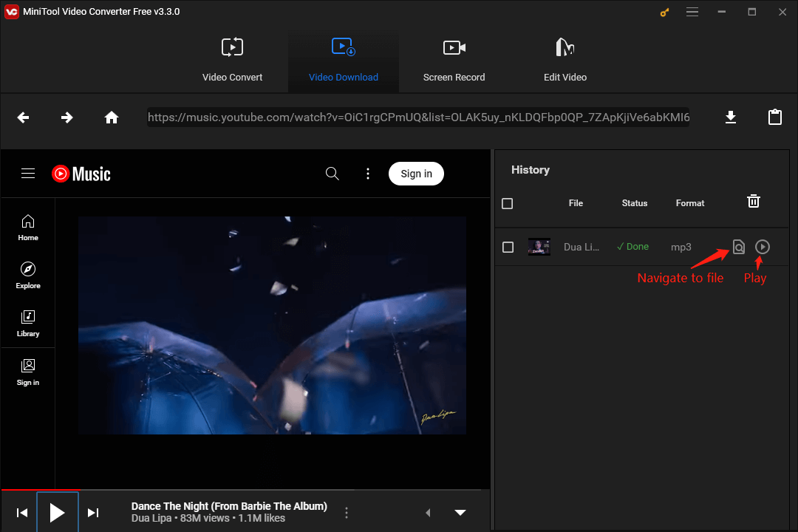
Task: Go to the home page icon
Action: coord(112,117)
